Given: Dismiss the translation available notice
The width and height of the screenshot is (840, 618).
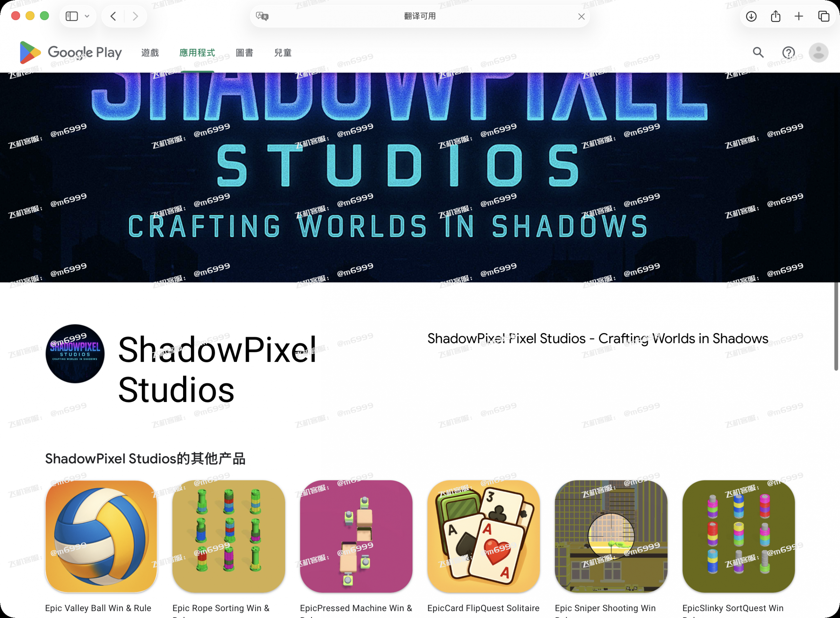Looking at the screenshot, I should (x=581, y=16).
